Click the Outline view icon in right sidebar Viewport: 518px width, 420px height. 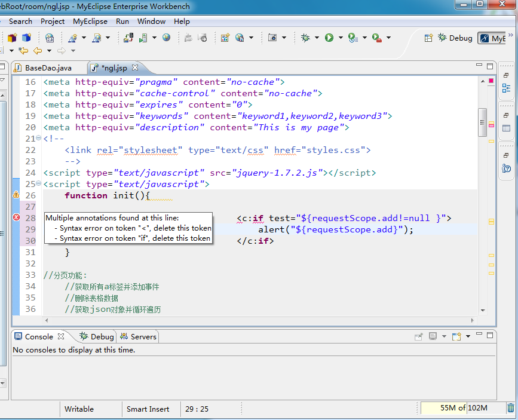tap(506, 88)
